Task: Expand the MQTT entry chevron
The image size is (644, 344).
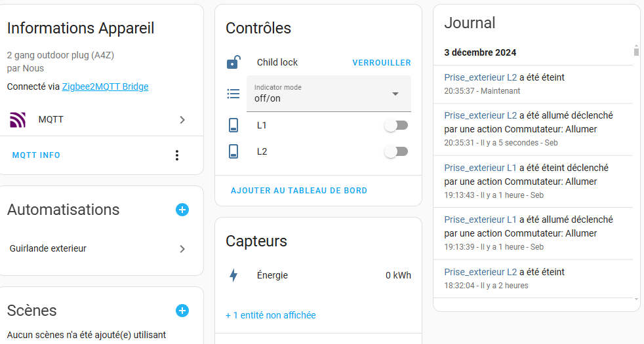Action: 182,120
